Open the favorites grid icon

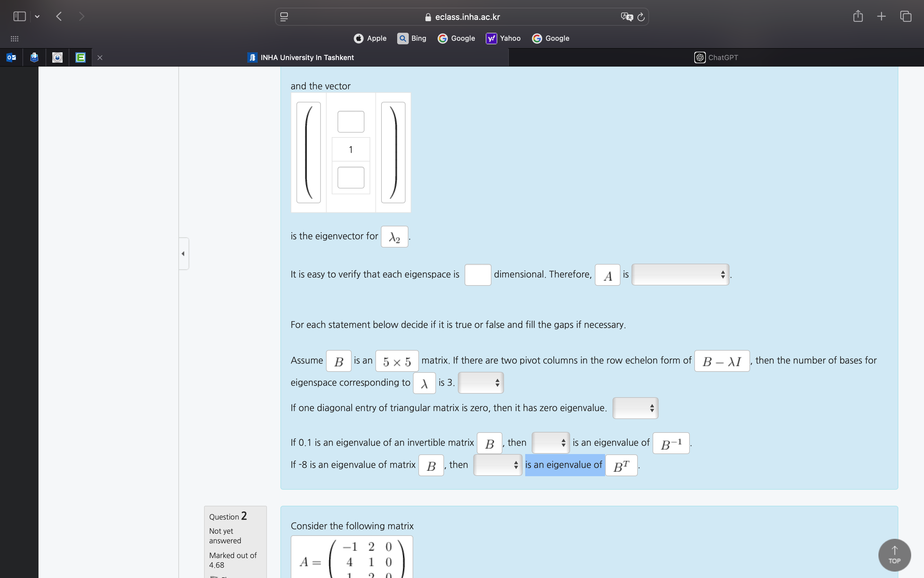click(x=14, y=39)
